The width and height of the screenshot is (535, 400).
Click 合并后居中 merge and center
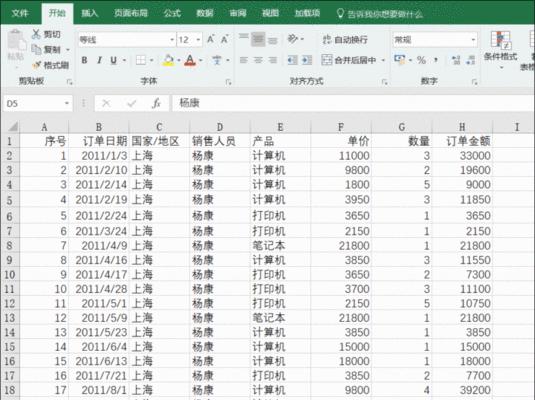349,60
